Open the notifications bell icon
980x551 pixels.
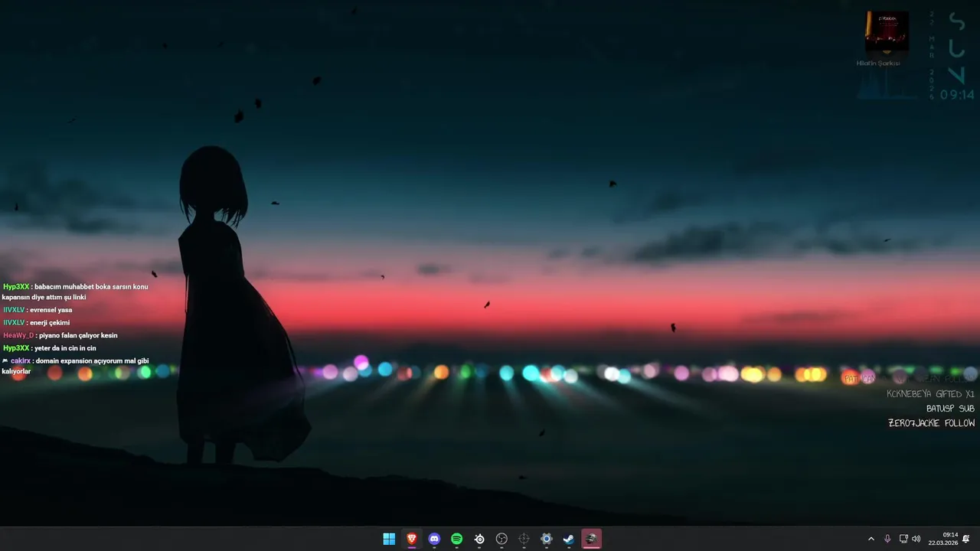click(x=966, y=539)
